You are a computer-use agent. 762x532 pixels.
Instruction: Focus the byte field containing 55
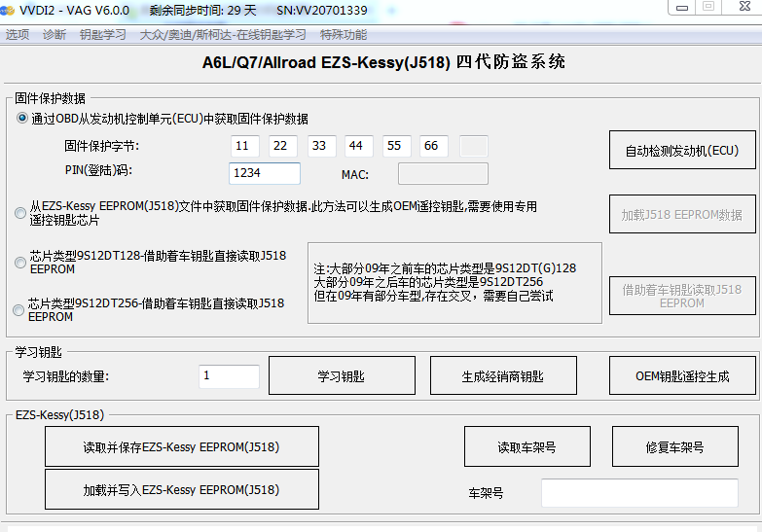[x=396, y=146]
